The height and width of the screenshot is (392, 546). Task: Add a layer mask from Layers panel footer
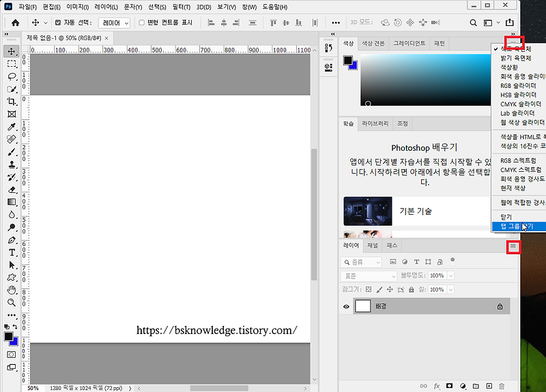click(x=450, y=386)
